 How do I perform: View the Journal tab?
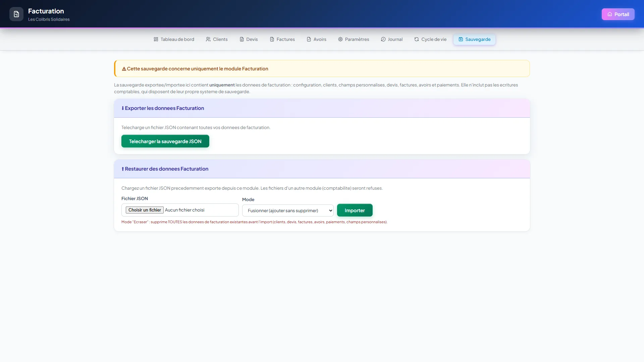[391, 39]
